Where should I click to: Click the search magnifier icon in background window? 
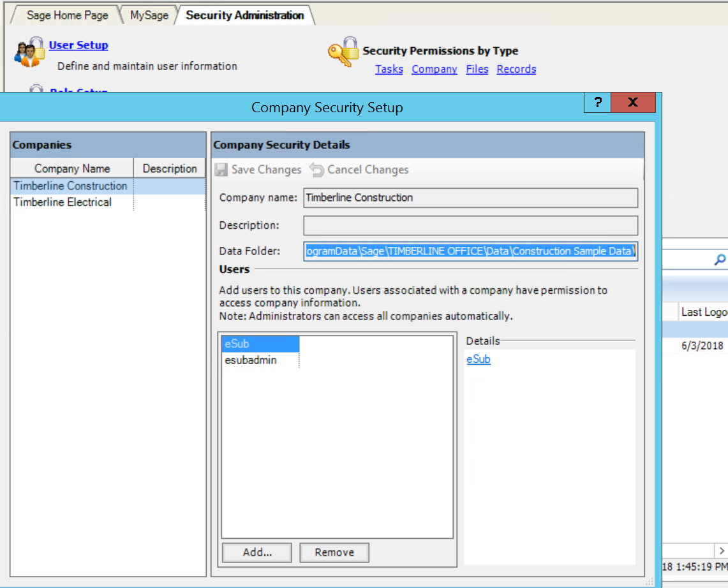(x=720, y=260)
